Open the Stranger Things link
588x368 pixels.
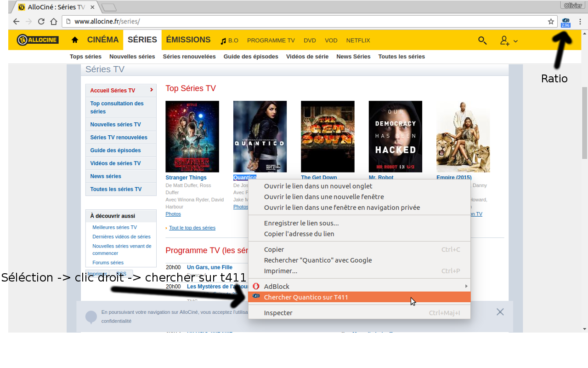coord(186,178)
